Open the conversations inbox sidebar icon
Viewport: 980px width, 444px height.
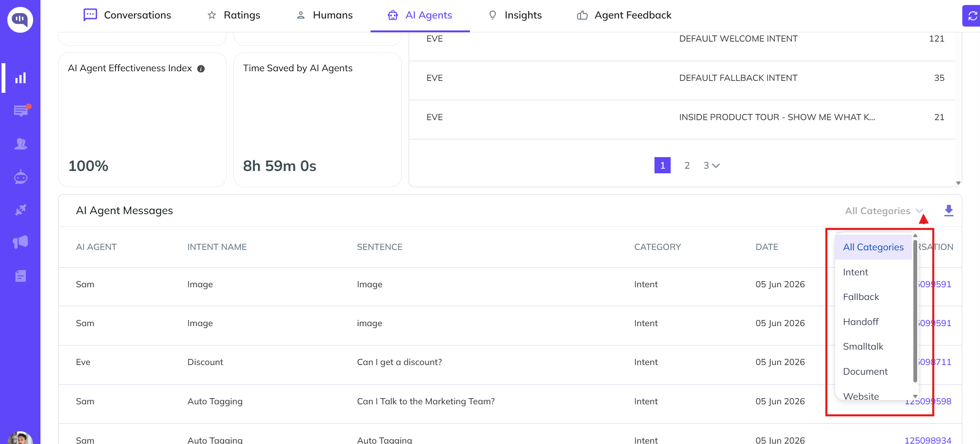click(x=22, y=111)
